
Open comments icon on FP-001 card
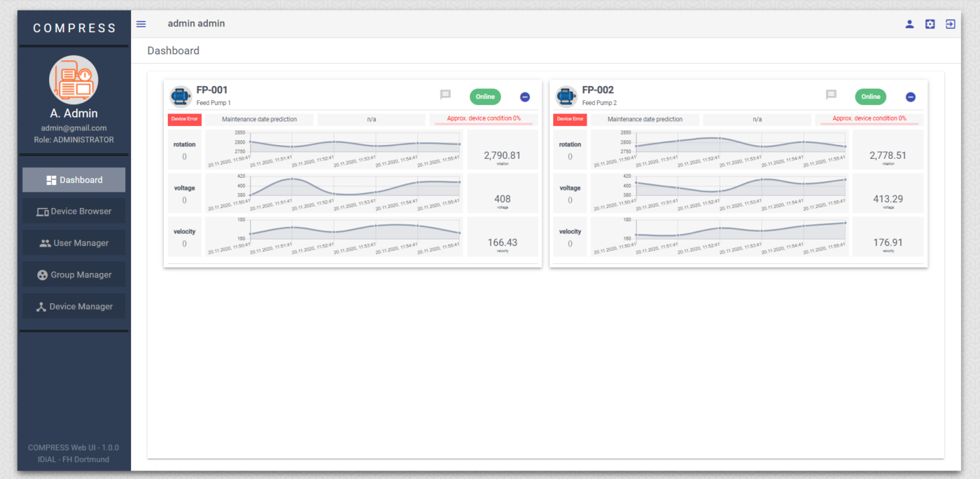pyautogui.click(x=445, y=95)
